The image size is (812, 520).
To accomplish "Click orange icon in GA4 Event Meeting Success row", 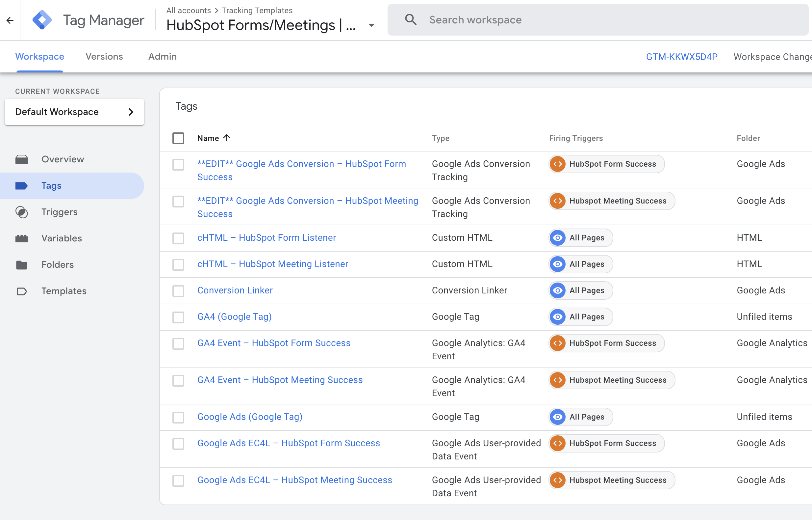I will [558, 380].
